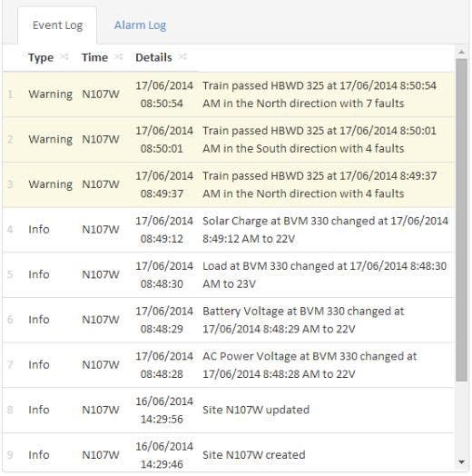This screenshot has width=472, height=476.
Task: Select the South direction warning row
Action: (x=229, y=140)
